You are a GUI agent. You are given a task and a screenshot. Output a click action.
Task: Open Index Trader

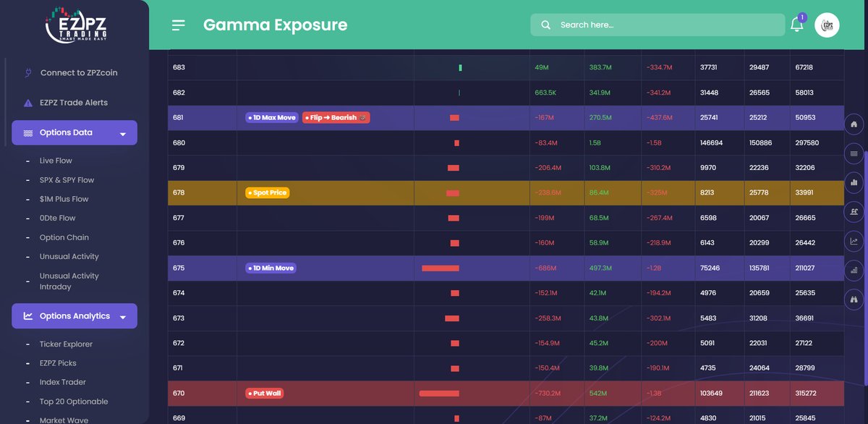62,382
